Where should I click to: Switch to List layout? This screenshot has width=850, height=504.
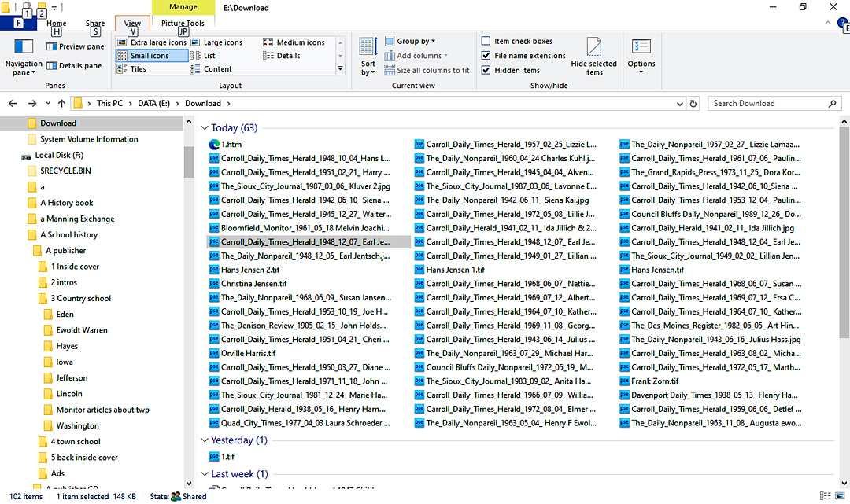pyautogui.click(x=203, y=56)
